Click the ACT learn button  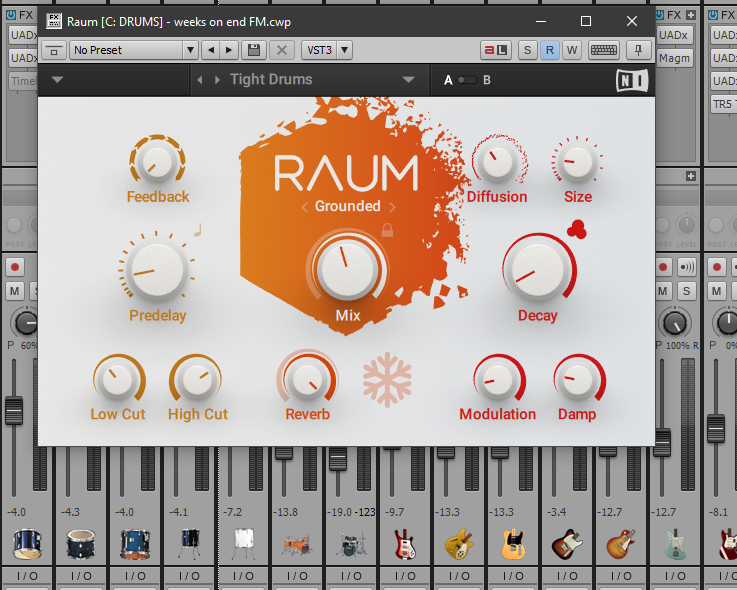496,50
